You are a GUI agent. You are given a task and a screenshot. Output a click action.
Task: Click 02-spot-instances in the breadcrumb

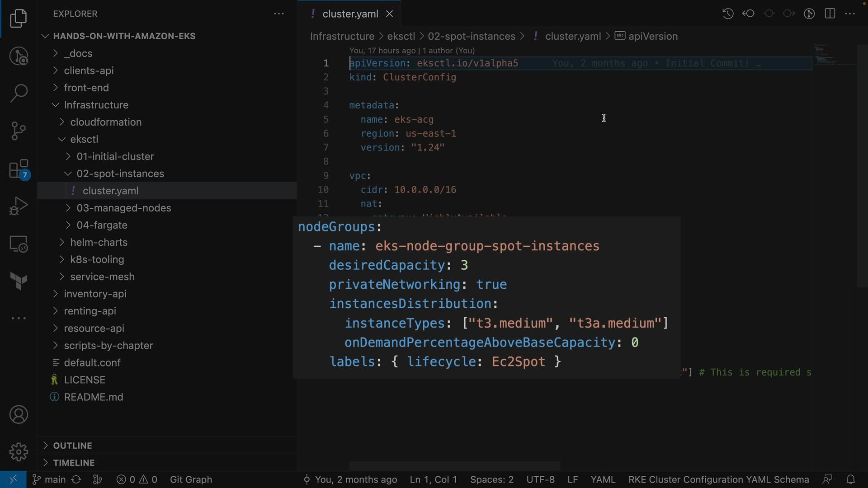[x=471, y=36]
